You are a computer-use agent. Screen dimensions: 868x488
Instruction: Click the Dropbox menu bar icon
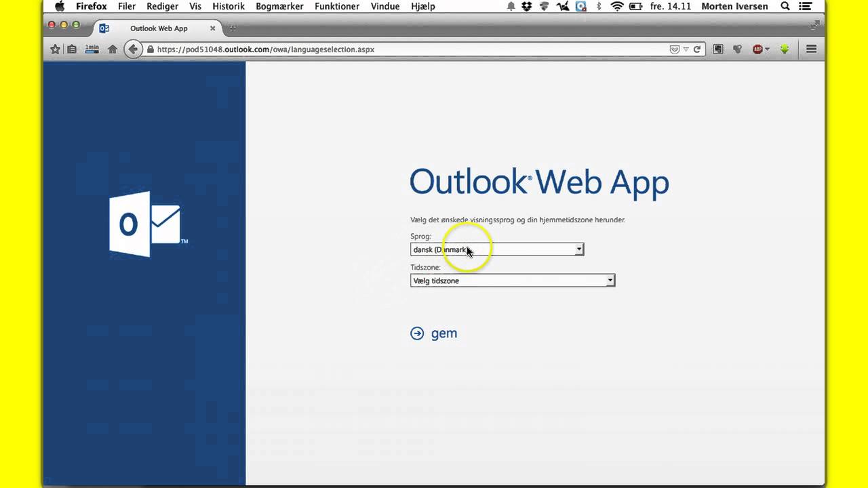527,6
